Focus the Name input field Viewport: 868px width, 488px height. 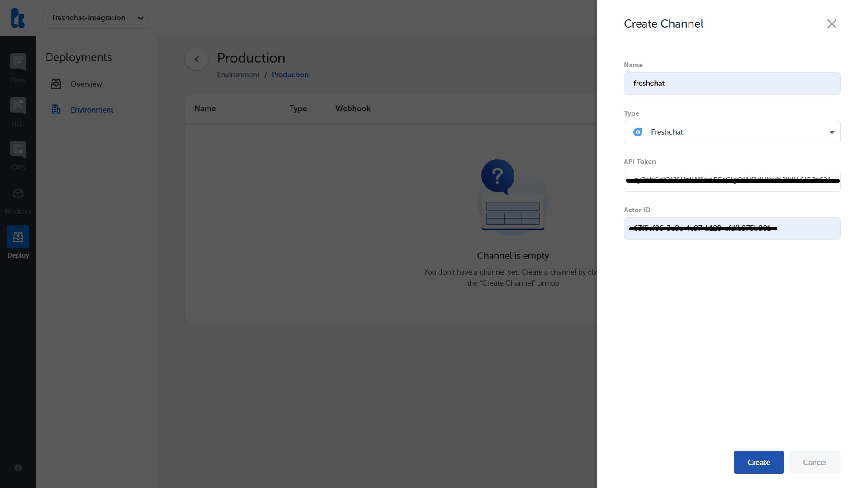coord(732,84)
